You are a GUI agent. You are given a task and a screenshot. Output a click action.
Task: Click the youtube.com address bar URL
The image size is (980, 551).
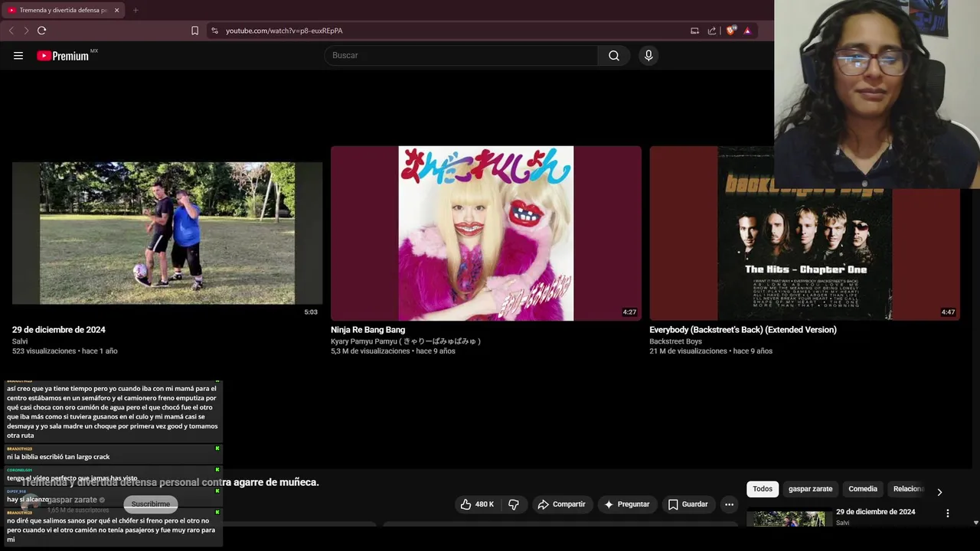coord(284,31)
